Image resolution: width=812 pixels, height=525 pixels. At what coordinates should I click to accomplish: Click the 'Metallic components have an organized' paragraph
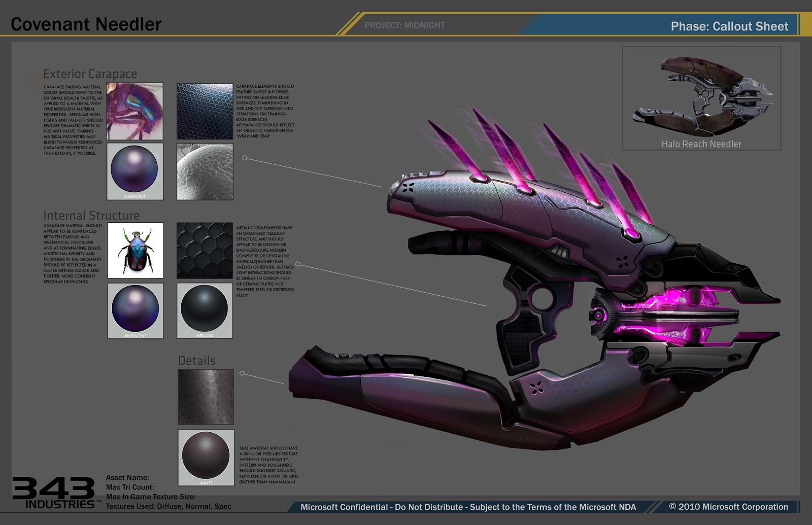pos(265,261)
